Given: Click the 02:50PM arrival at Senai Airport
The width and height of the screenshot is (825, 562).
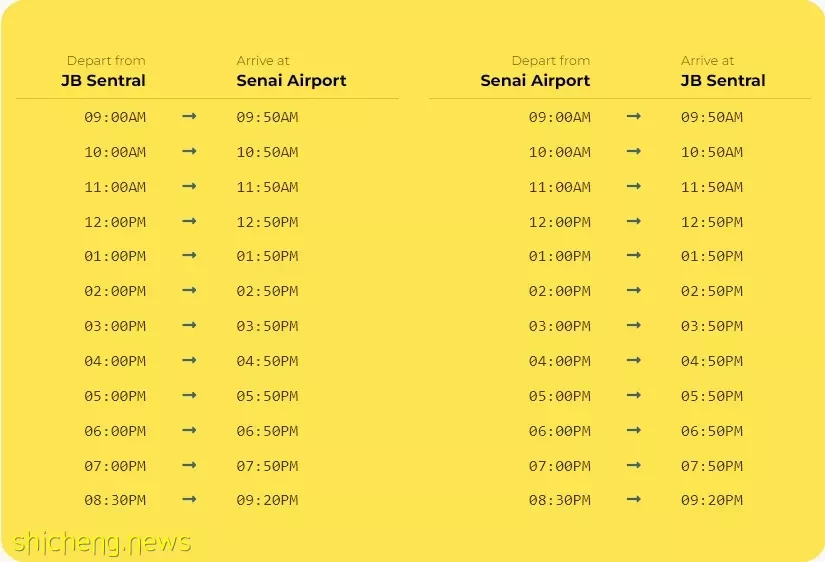Looking at the screenshot, I should tap(267, 291).
